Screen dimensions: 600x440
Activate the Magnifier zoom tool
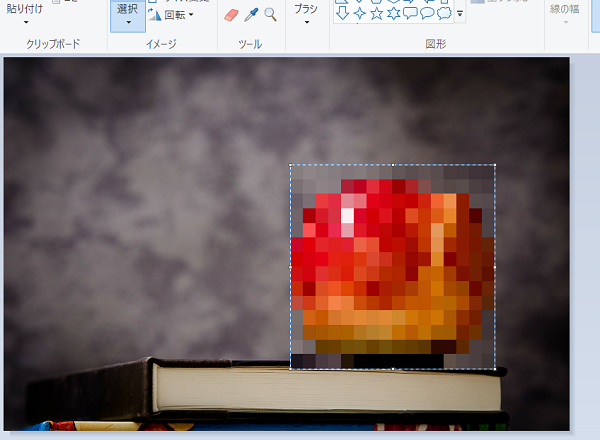(271, 15)
